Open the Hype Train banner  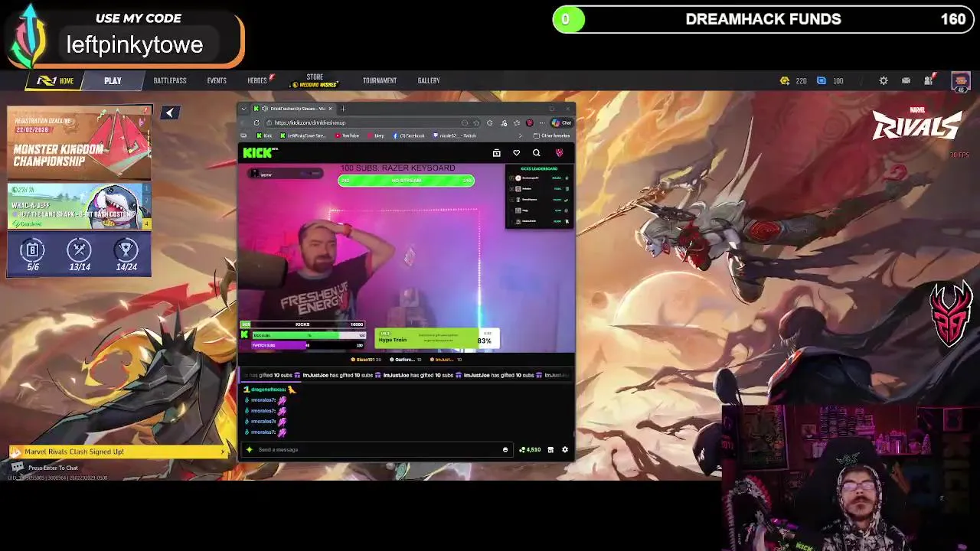click(x=437, y=338)
